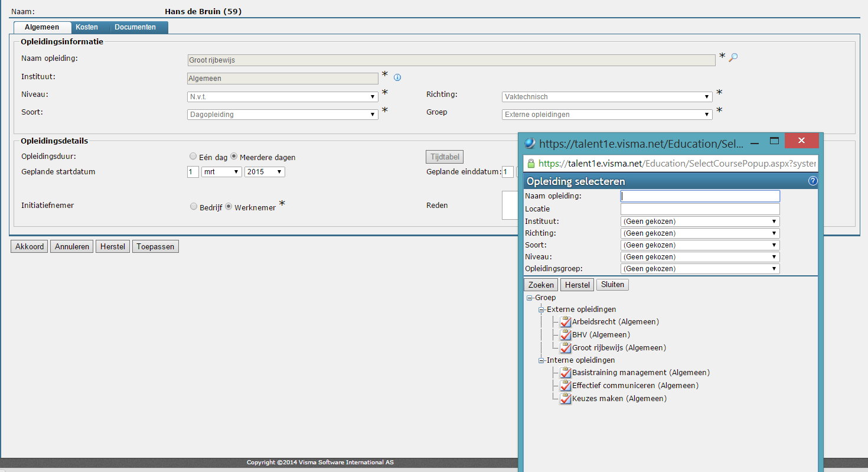Open the popup Soort dropdown
The width and height of the screenshot is (868, 472).
pos(700,245)
